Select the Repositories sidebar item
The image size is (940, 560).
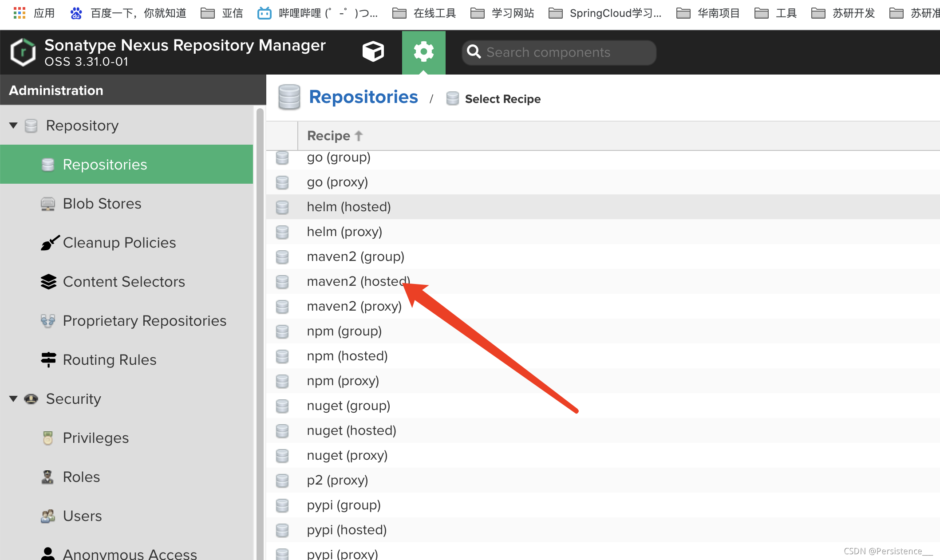coord(126,165)
